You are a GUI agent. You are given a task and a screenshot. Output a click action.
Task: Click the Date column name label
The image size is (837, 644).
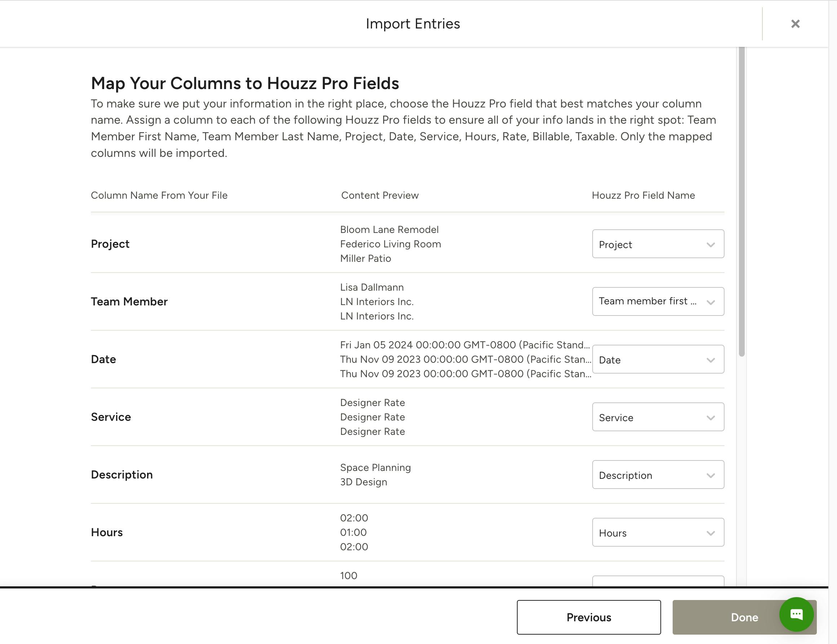click(x=103, y=360)
